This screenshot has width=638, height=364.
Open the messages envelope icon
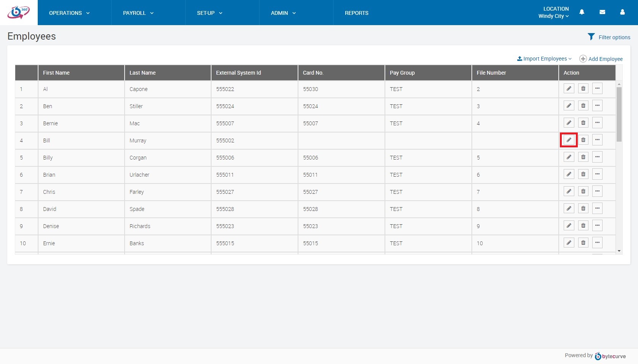click(602, 12)
